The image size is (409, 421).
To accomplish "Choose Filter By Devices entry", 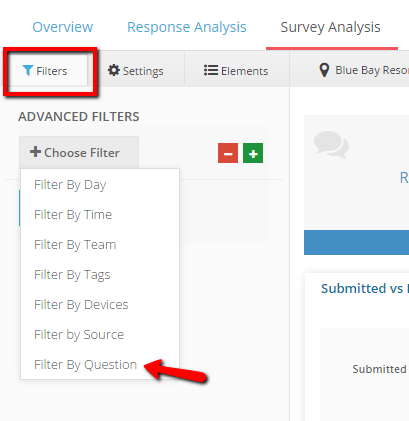I will click(81, 304).
